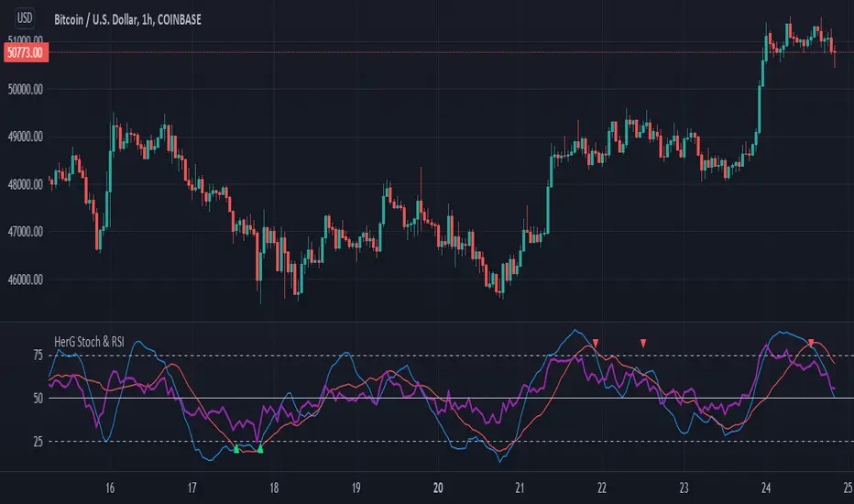
Task: Click the USD currency badge
Action: coord(25,18)
